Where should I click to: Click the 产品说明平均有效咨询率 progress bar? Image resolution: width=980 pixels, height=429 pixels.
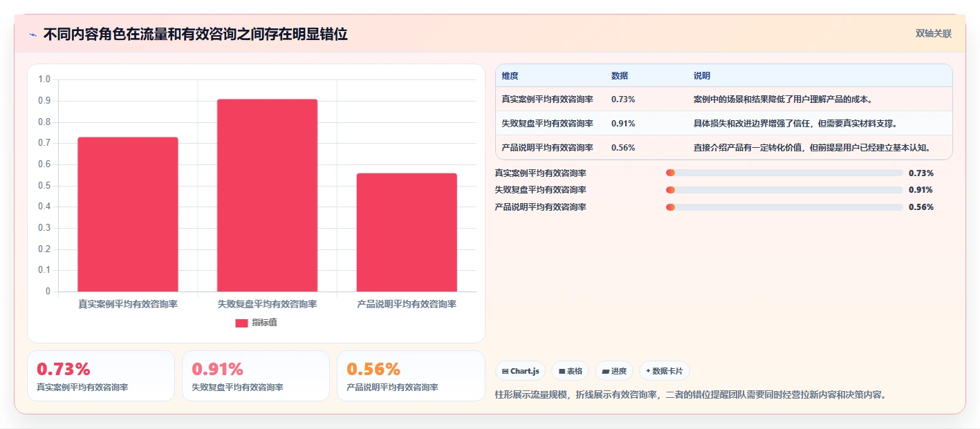(x=784, y=207)
